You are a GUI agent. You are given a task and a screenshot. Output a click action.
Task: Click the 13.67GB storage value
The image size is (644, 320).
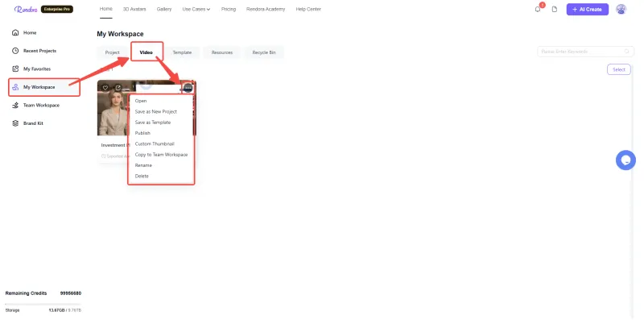pos(56,310)
